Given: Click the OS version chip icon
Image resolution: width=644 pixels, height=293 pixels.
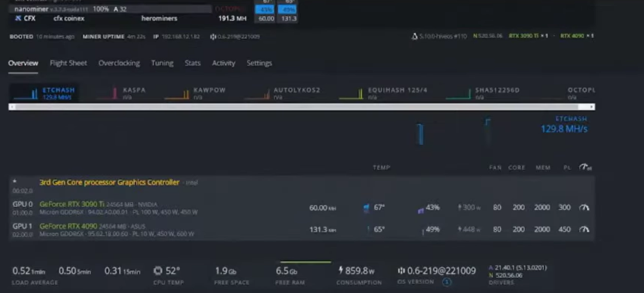Looking at the screenshot, I should click(401, 271).
